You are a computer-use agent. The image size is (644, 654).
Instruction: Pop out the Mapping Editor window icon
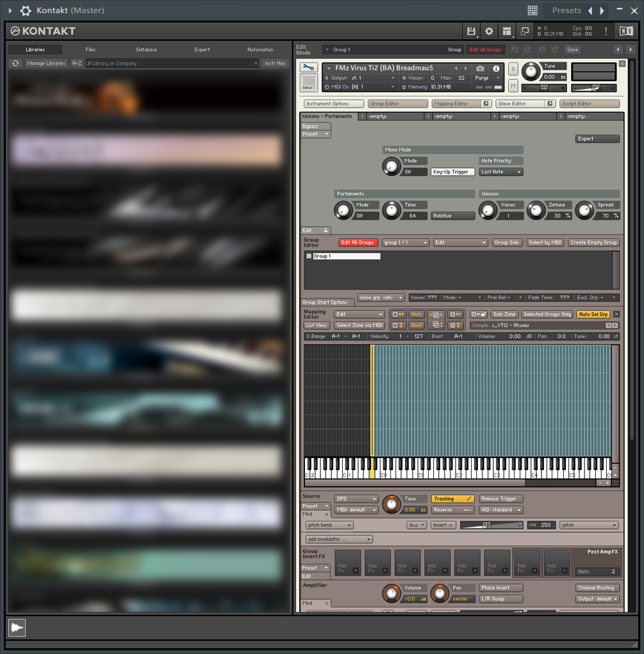[x=486, y=104]
